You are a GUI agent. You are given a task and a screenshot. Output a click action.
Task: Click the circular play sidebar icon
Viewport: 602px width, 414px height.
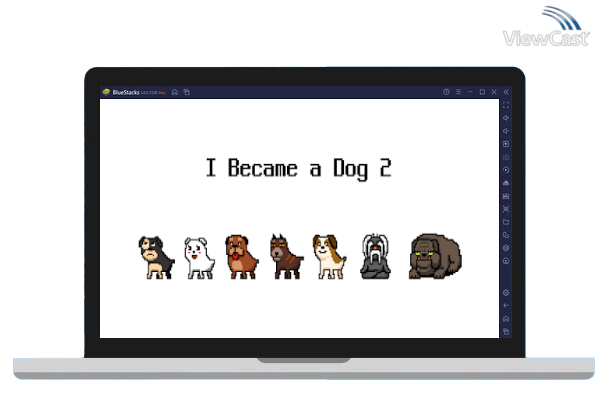pyautogui.click(x=506, y=170)
